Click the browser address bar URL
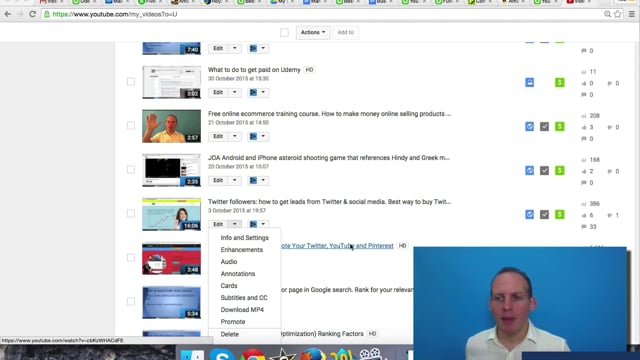The image size is (640, 360). coord(115,14)
